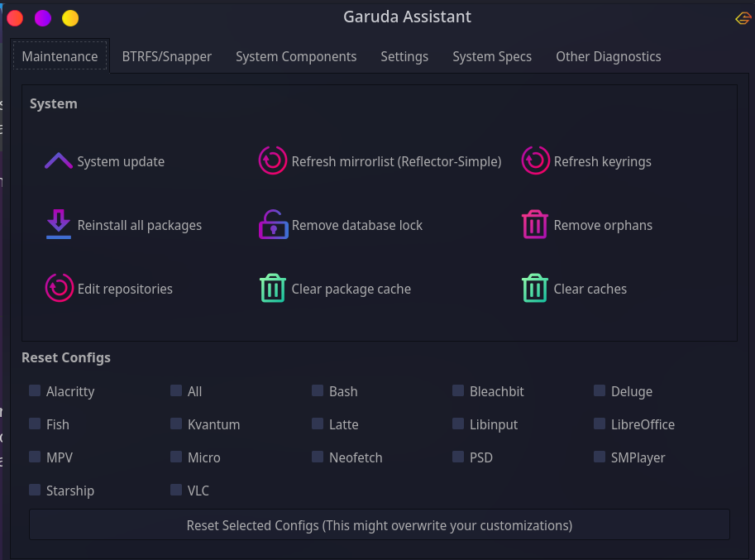
Task: Click Reset Selected Configs button
Action: 380,525
